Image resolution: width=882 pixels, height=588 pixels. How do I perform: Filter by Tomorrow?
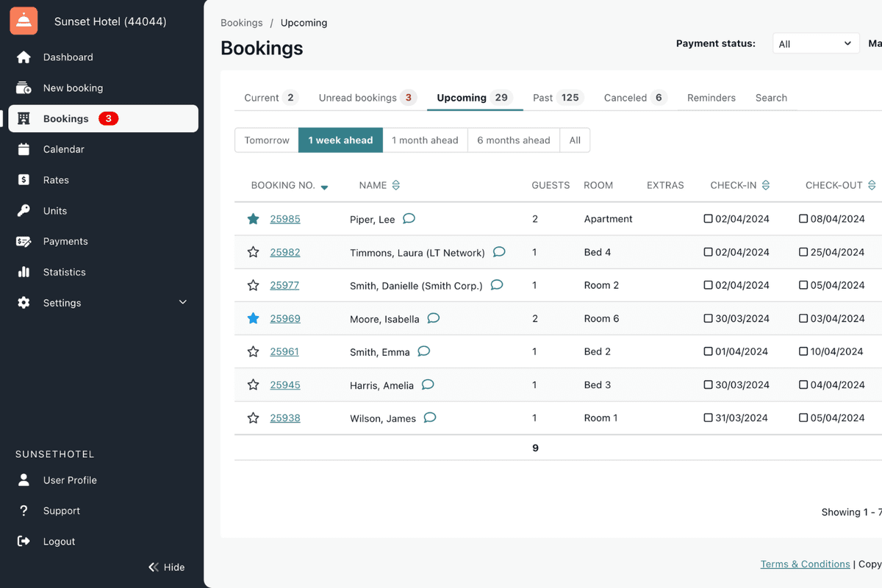267,140
